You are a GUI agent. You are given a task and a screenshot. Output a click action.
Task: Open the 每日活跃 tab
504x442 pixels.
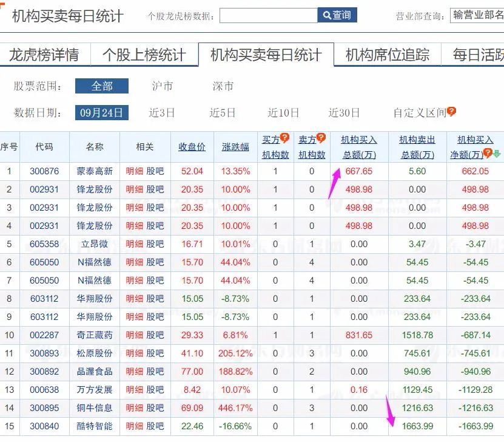pyautogui.click(x=478, y=55)
